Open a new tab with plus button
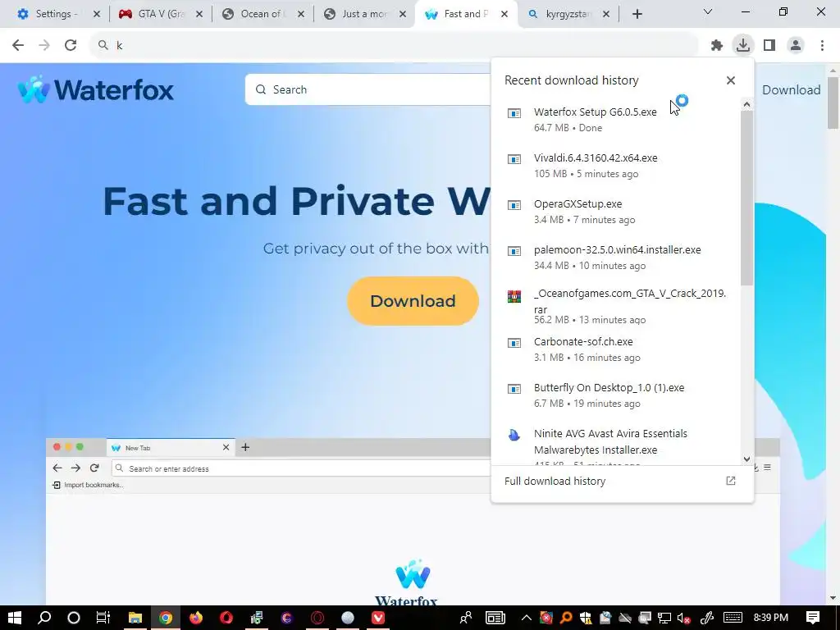 (637, 14)
